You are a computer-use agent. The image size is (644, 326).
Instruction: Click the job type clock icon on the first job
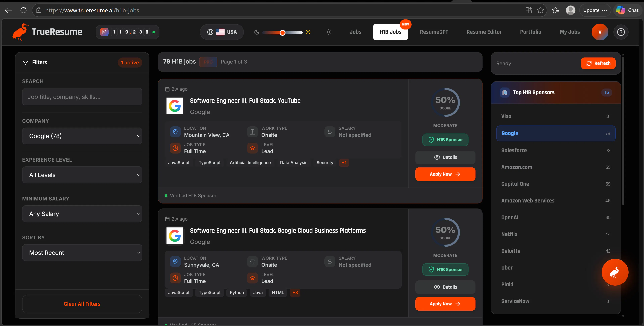[175, 148]
